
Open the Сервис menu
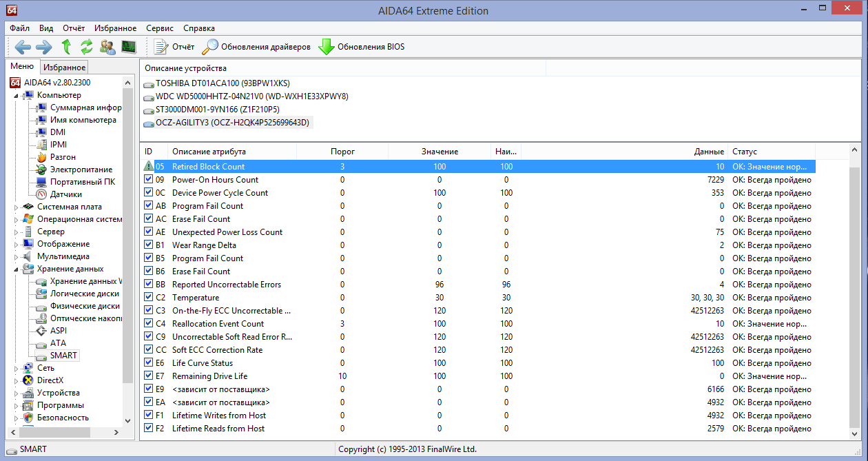[160, 28]
